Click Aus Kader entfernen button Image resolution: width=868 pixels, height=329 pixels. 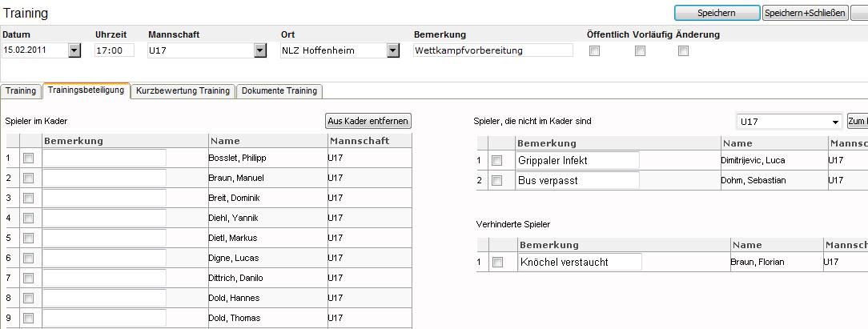pyautogui.click(x=368, y=121)
